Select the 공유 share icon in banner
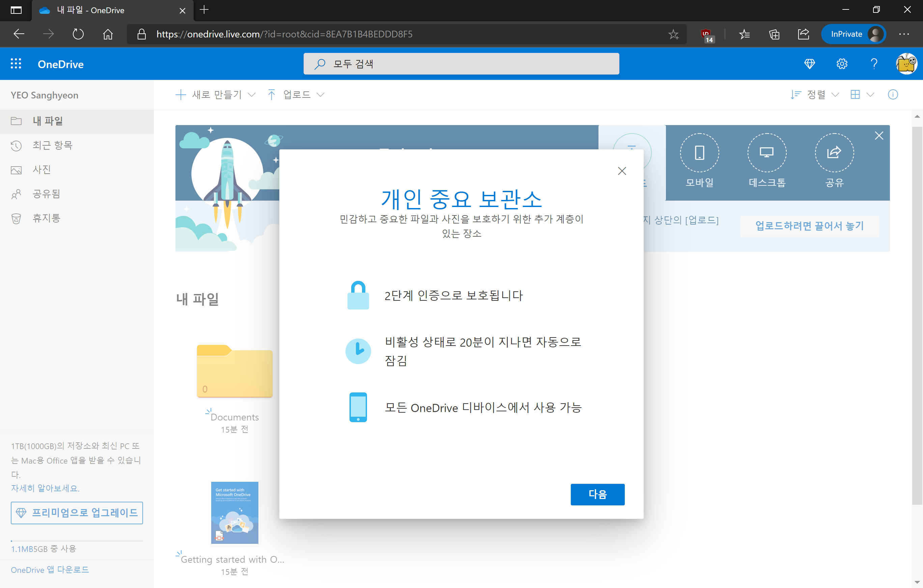 pyautogui.click(x=834, y=152)
